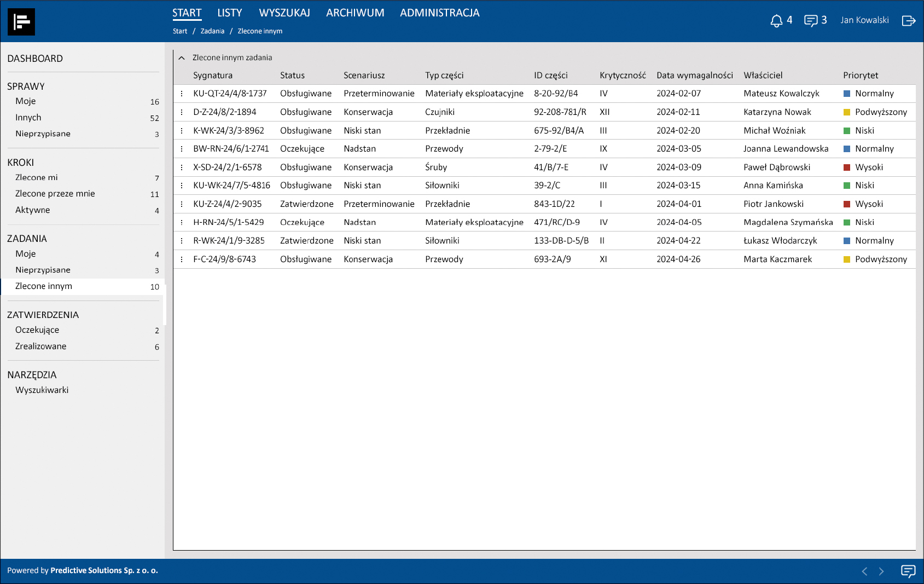The image size is (924, 584).
Task: Open row menu for BW-RN-24/6/1-2741
Action: click(182, 149)
